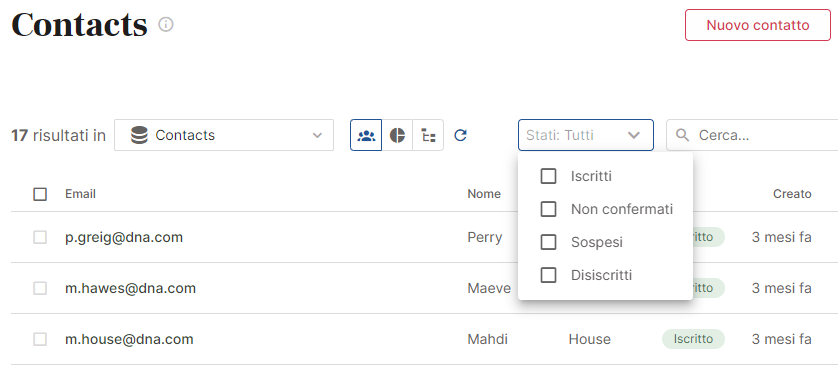Switch to the hierarchy tree view icon
The width and height of the screenshot is (838, 369).
pos(428,135)
